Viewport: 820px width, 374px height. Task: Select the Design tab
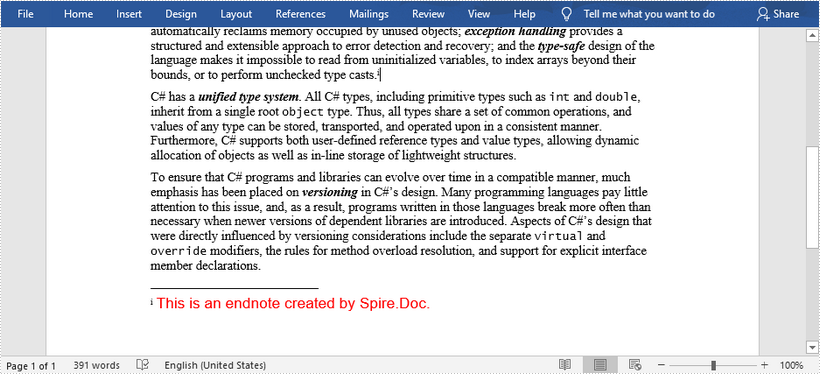point(181,14)
